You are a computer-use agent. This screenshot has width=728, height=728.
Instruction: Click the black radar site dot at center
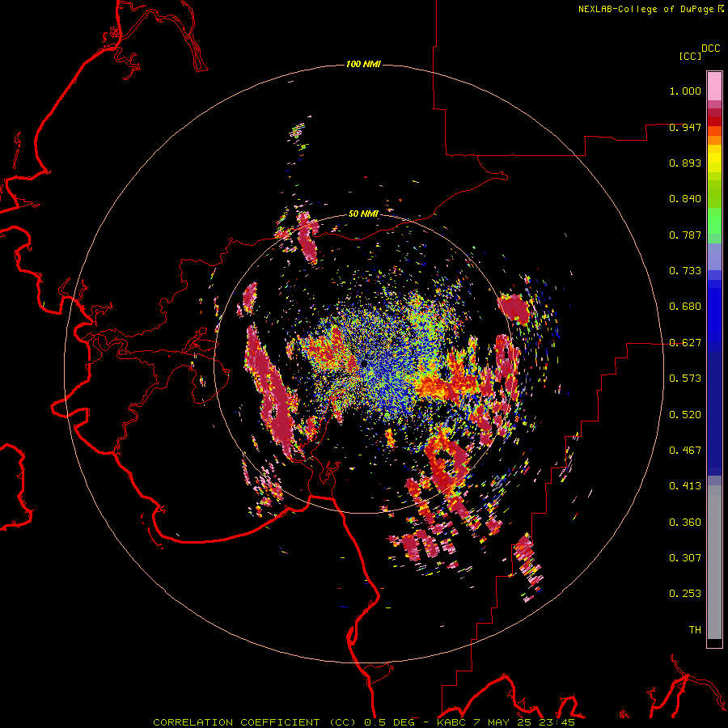[365, 362]
